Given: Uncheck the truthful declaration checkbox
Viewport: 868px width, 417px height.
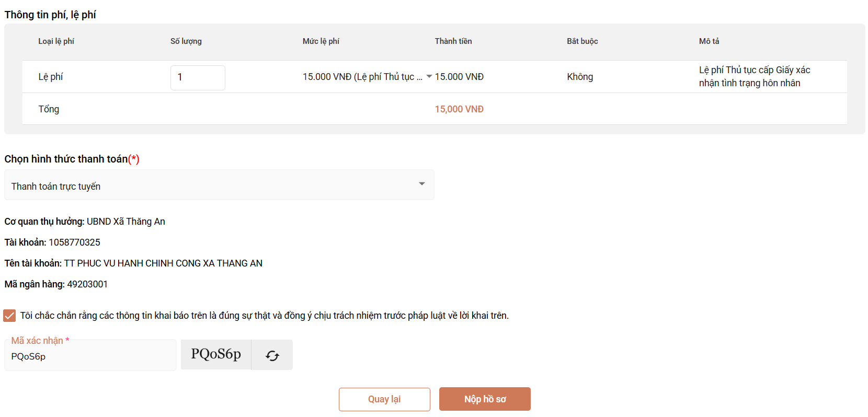Looking at the screenshot, I should [x=9, y=316].
